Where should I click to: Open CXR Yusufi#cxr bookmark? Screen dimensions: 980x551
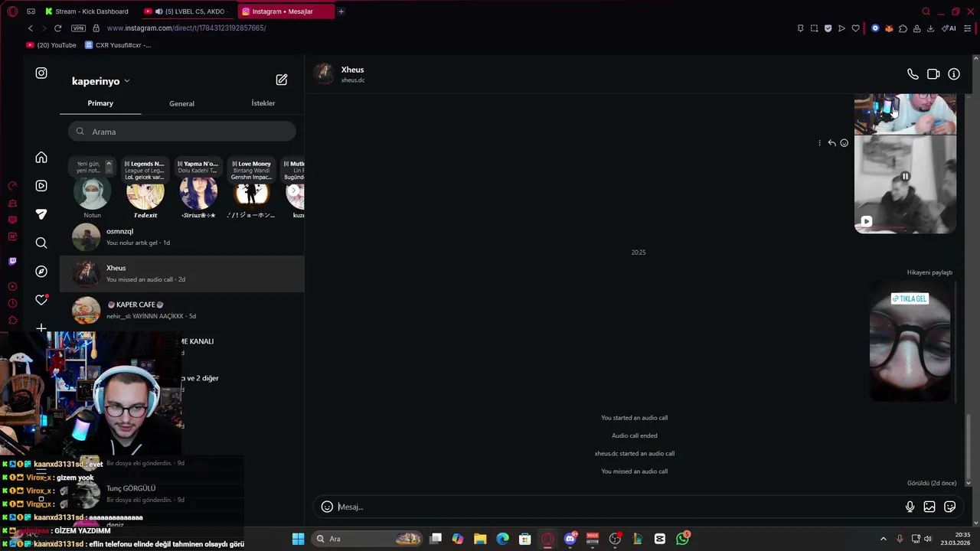[118, 45]
